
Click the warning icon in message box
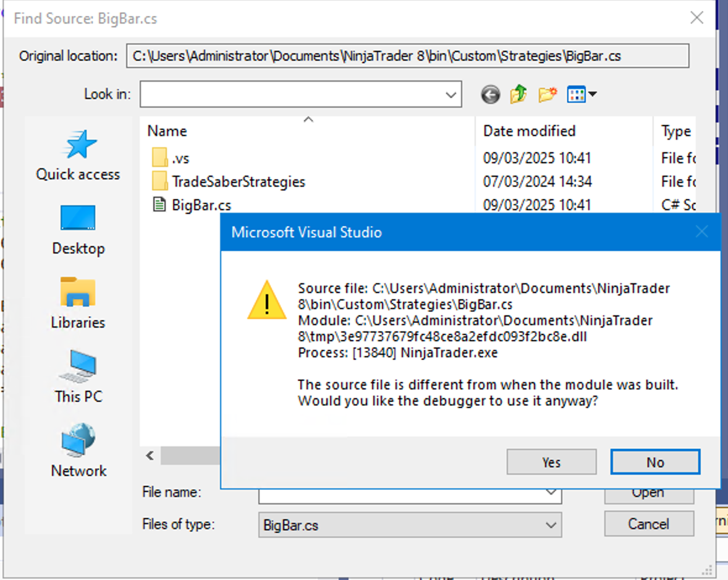(266, 300)
